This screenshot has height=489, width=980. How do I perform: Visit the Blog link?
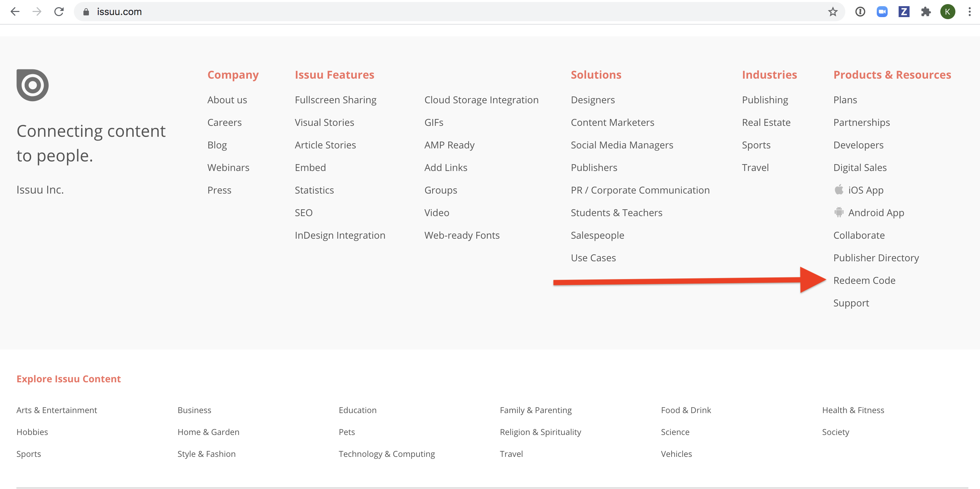pyautogui.click(x=217, y=145)
